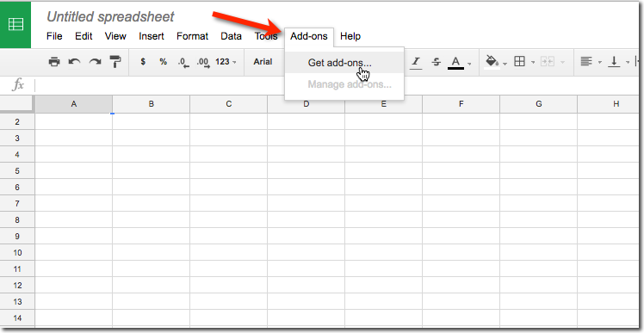This screenshot has width=644, height=333.
Task: Select row 12 header
Action: (x=17, y=286)
